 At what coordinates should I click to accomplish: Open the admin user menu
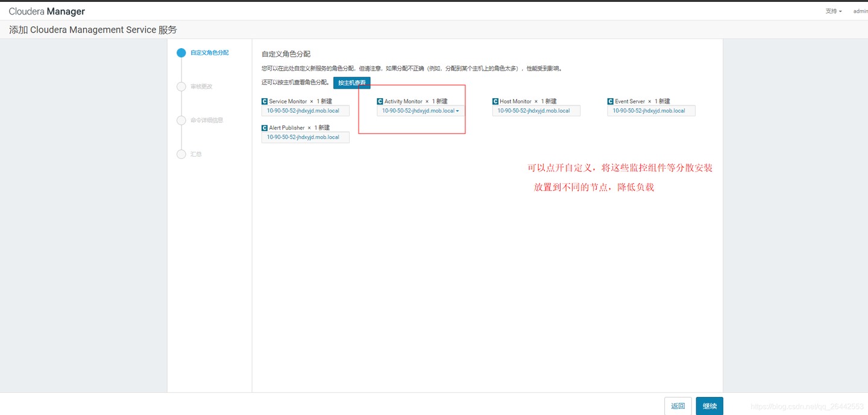(x=860, y=11)
